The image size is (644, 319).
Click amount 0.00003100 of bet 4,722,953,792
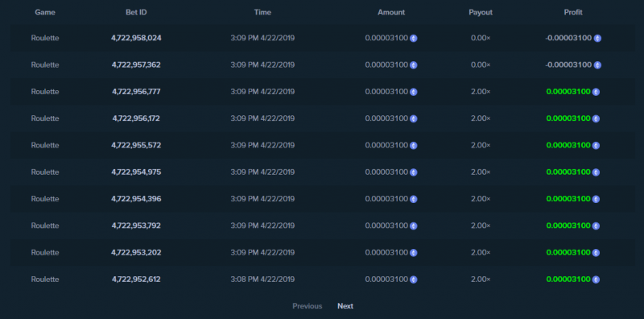click(386, 226)
